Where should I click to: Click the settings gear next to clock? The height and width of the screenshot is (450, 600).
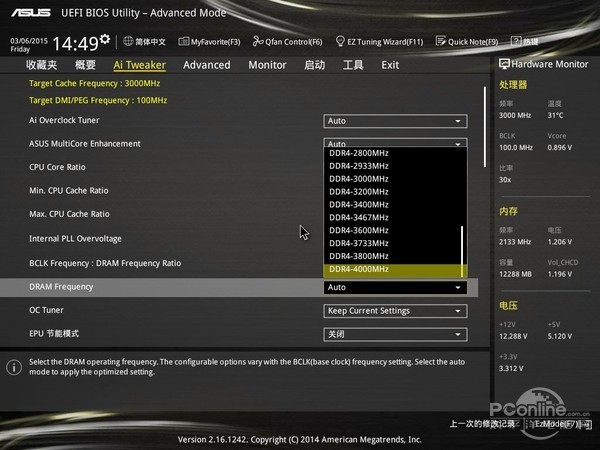105,39
